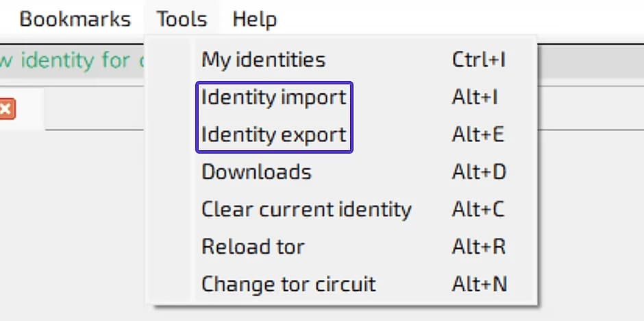Click the Alt+D shortcut label
Viewport: 644px width, 321px height.
[x=479, y=171]
